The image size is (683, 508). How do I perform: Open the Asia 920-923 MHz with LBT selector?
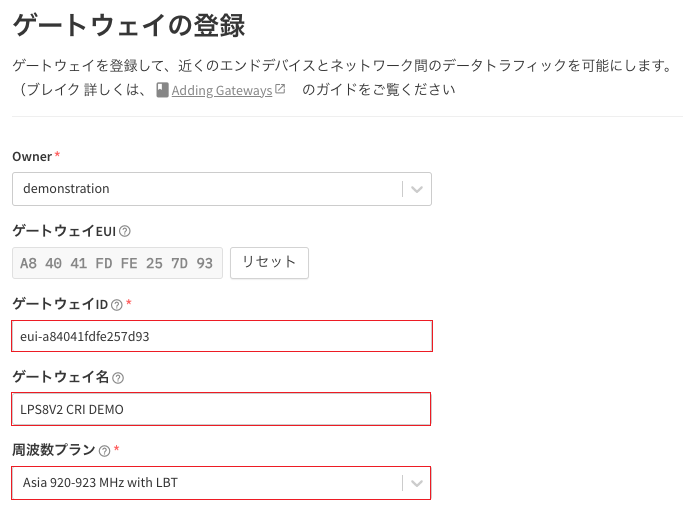coord(221,483)
